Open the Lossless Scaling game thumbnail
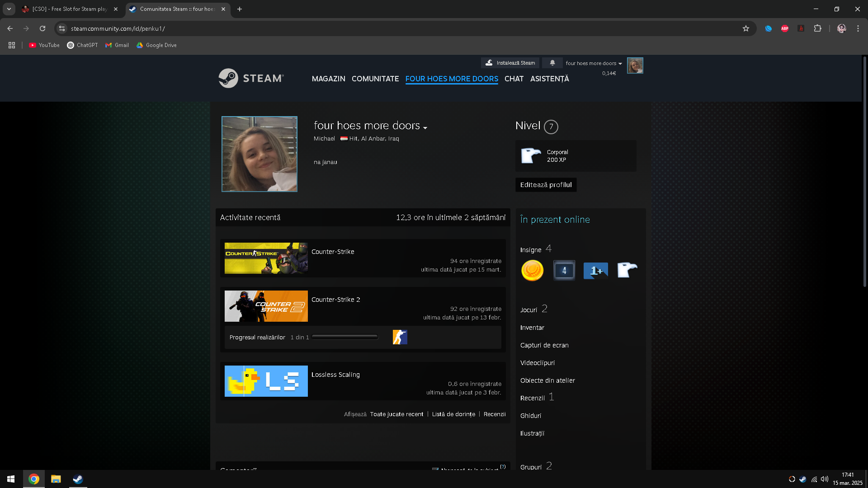The width and height of the screenshot is (868, 488). [266, 381]
